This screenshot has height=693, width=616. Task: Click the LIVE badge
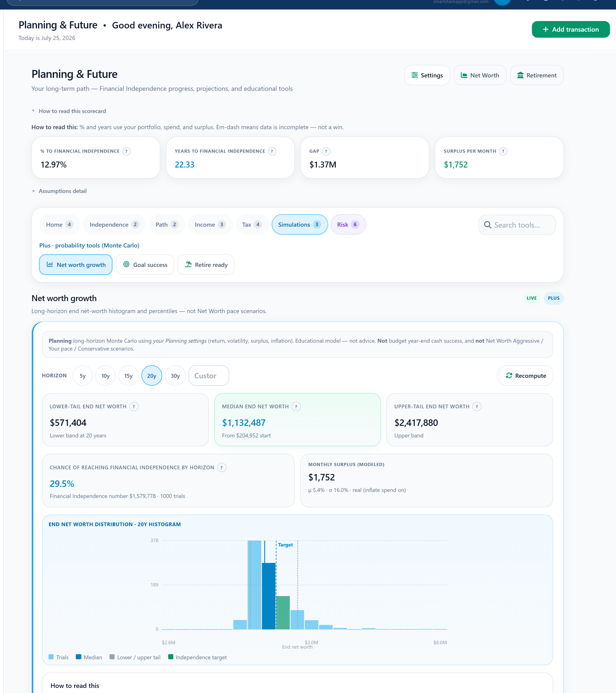[532, 298]
